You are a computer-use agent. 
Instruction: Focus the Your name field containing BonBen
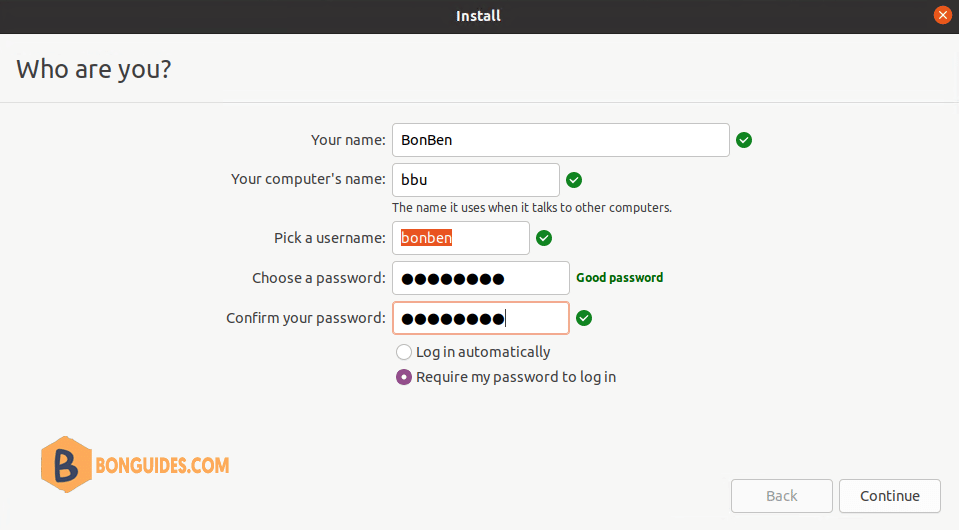(x=560, y=140)
